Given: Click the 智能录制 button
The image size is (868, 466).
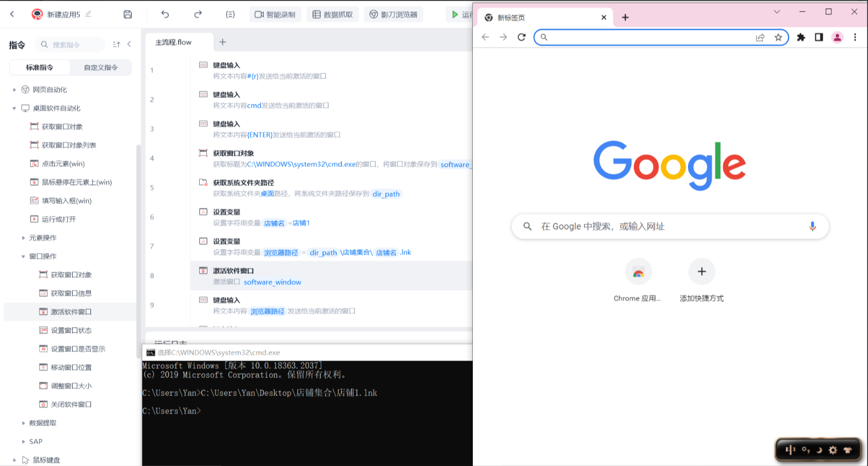Looking at the screenshot, I should click(x=275, y=14).
